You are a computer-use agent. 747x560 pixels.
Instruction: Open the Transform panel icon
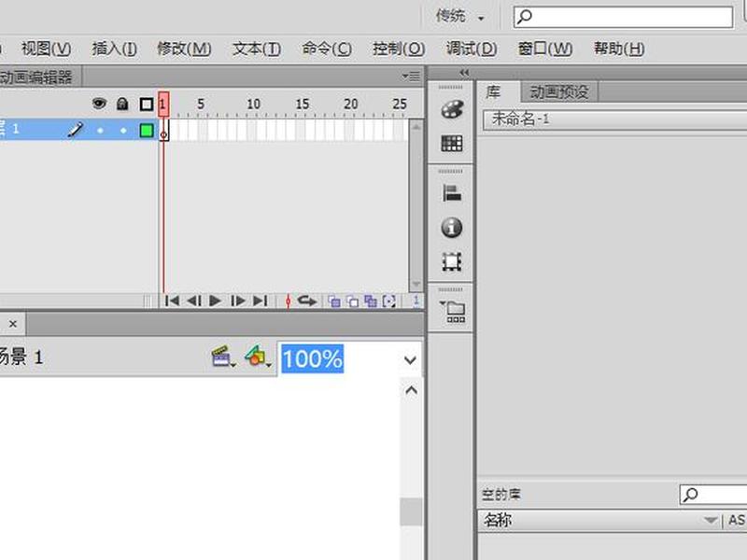point(451,261)
